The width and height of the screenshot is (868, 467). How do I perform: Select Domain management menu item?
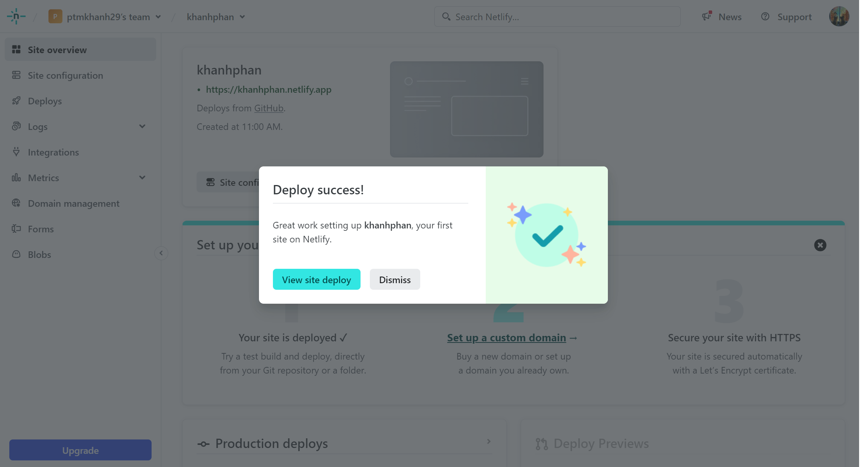point(73,203)
